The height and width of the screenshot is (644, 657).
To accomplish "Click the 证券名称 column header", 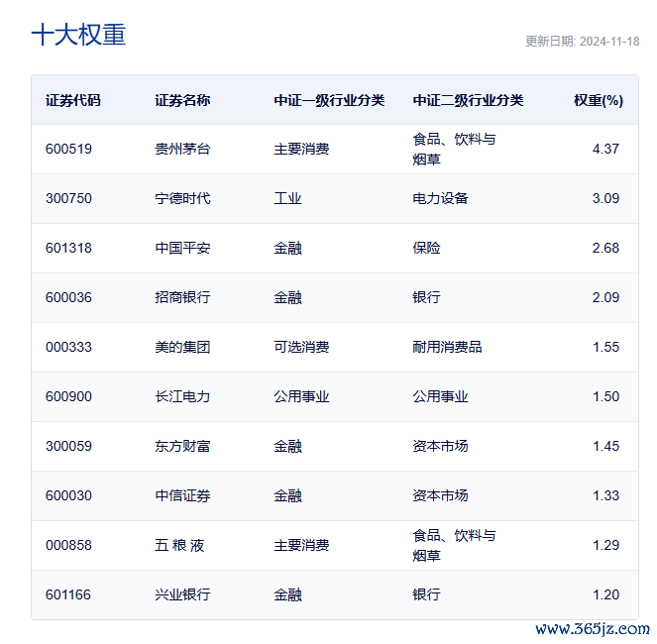I will pos(182,100).
